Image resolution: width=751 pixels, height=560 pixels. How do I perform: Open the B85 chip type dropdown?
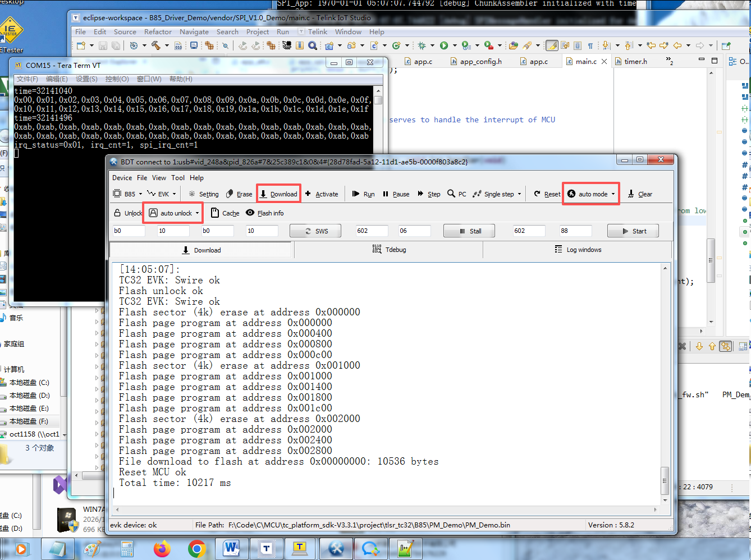pyautogui.click(x=140, y=194)
